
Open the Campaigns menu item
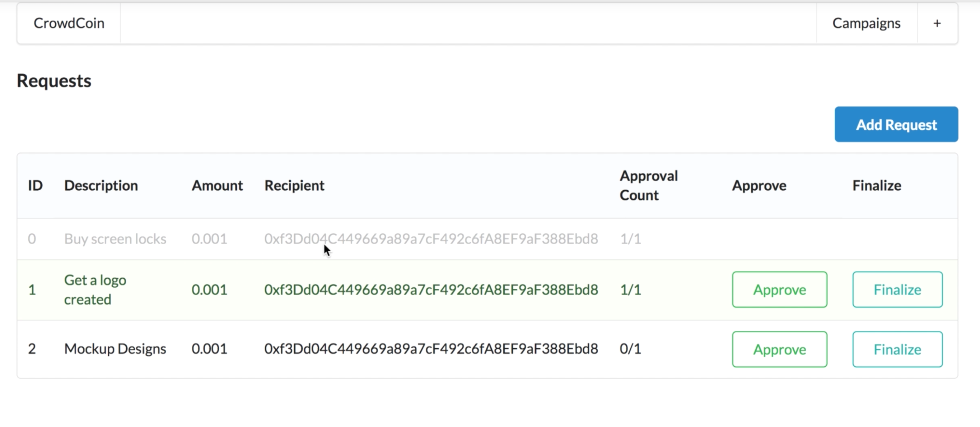(866, 24)
